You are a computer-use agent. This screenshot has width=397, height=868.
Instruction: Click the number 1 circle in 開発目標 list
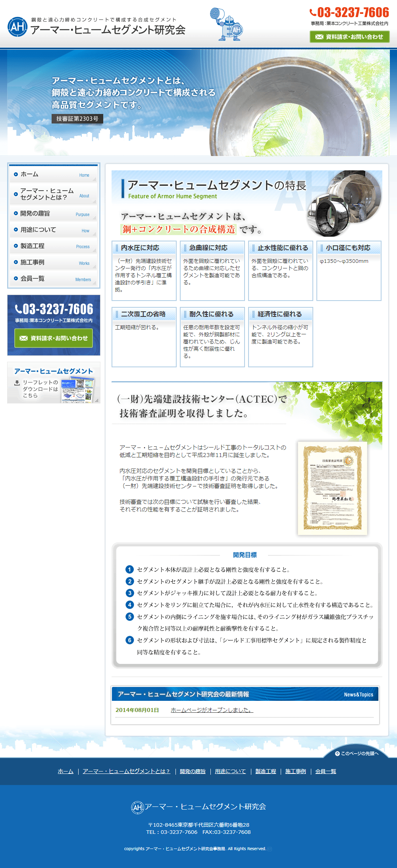129,569
